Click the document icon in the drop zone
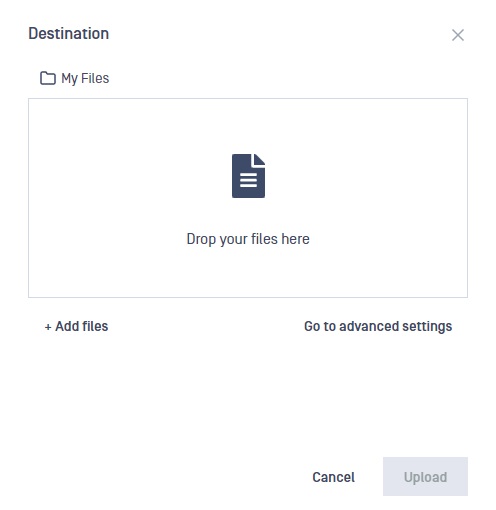Screen dimensions: 496x510 (x=248, y=176)
